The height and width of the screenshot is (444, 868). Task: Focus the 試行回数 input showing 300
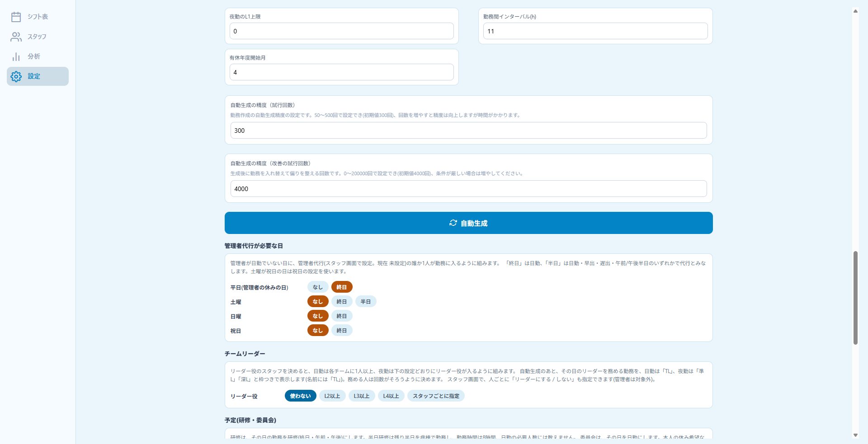point(468,131)
